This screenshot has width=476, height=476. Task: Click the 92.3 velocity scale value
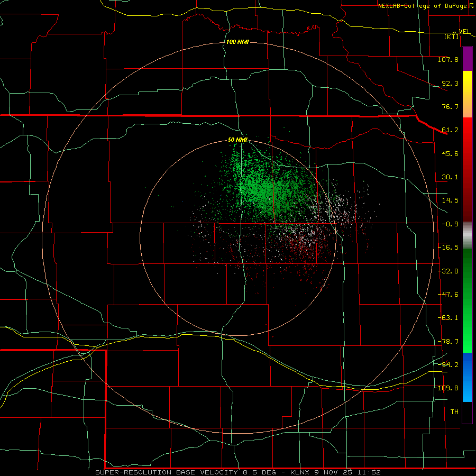450,83
